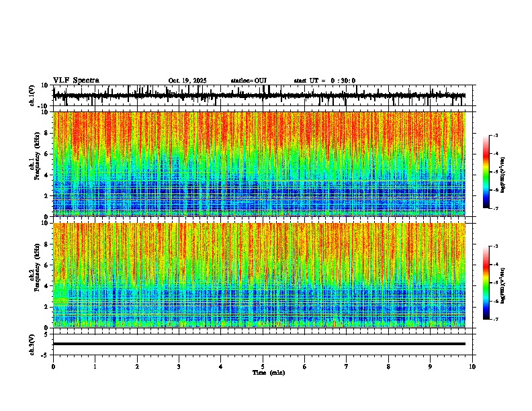
Task: Click the ch.2 color bar "log(PSD)" units label
Action: [503, 285]
